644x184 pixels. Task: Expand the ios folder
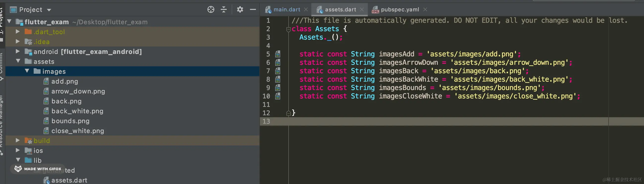18,150
